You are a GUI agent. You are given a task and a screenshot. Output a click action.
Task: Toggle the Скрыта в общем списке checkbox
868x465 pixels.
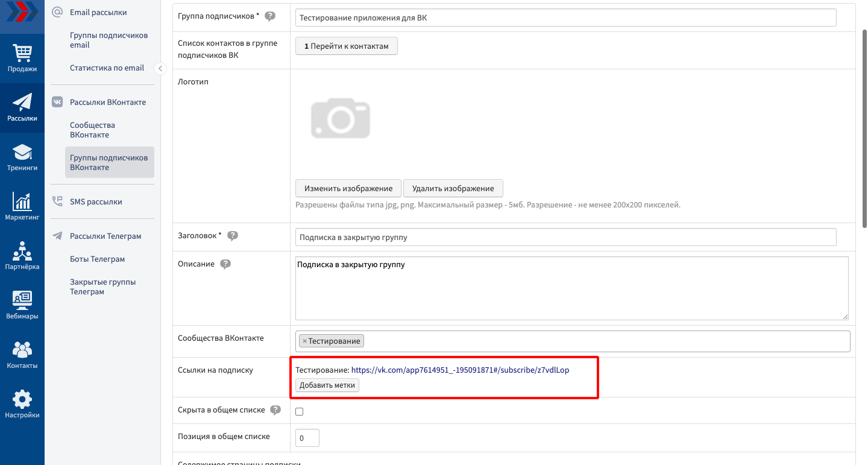300,411
